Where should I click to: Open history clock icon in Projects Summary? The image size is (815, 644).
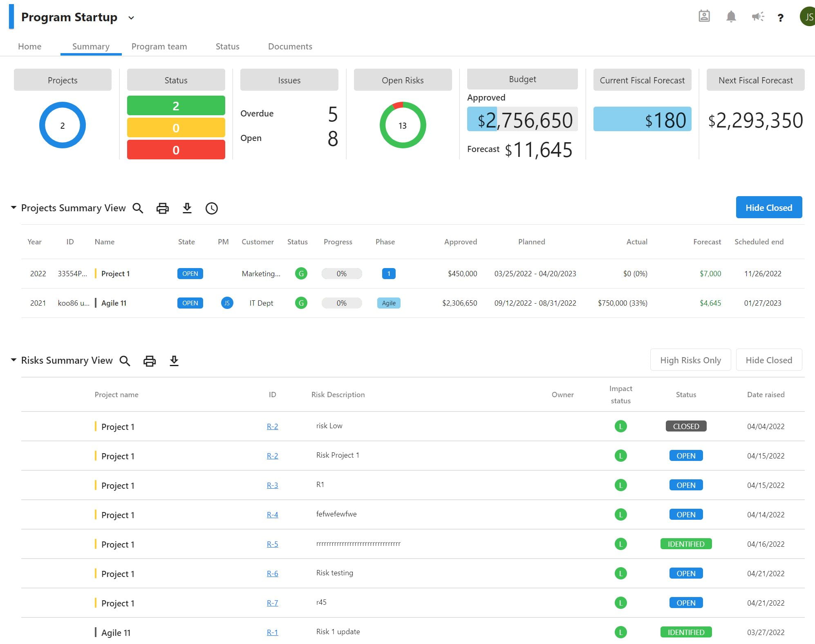point(211,208)
